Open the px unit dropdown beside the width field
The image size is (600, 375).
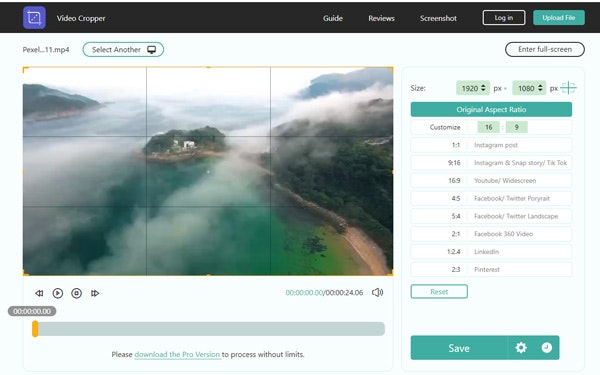(500, 88)
